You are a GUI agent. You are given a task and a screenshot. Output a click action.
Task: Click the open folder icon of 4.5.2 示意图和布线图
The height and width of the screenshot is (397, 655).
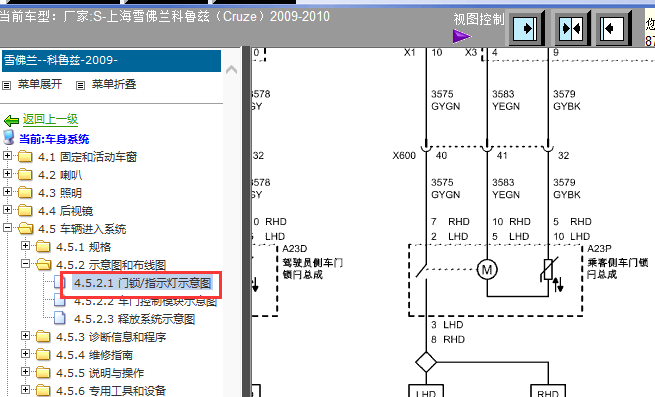coord(43,265)
